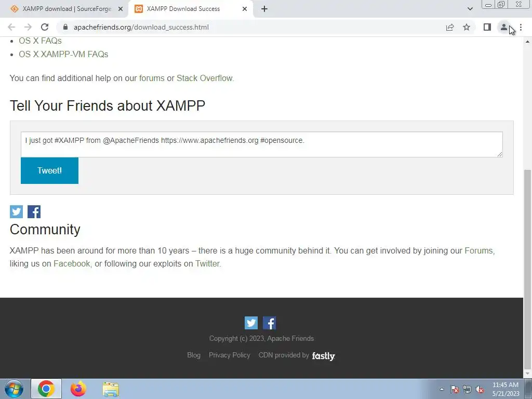Show hidden tray icons arrow
This screenshot has width=532, height=399.
point(442,390)
